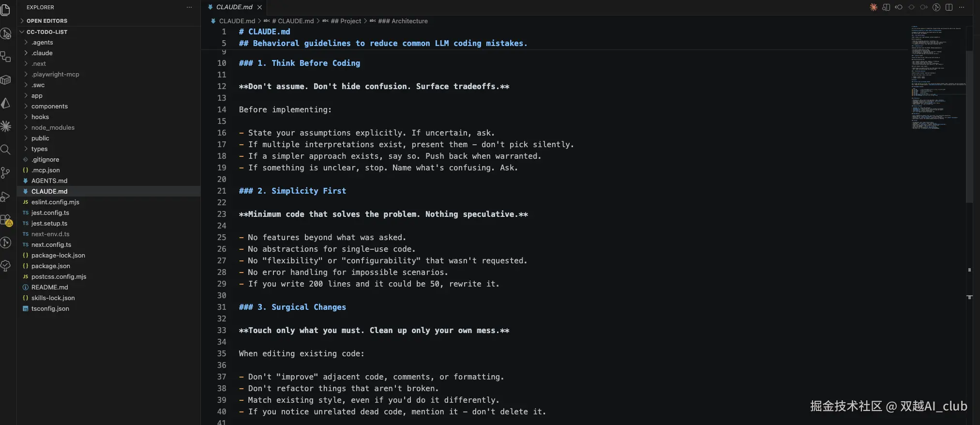Collapse the CC-TODO-LIST project folder
The image size is (980, 425).
pyautogui.click(x=47, y=32)
